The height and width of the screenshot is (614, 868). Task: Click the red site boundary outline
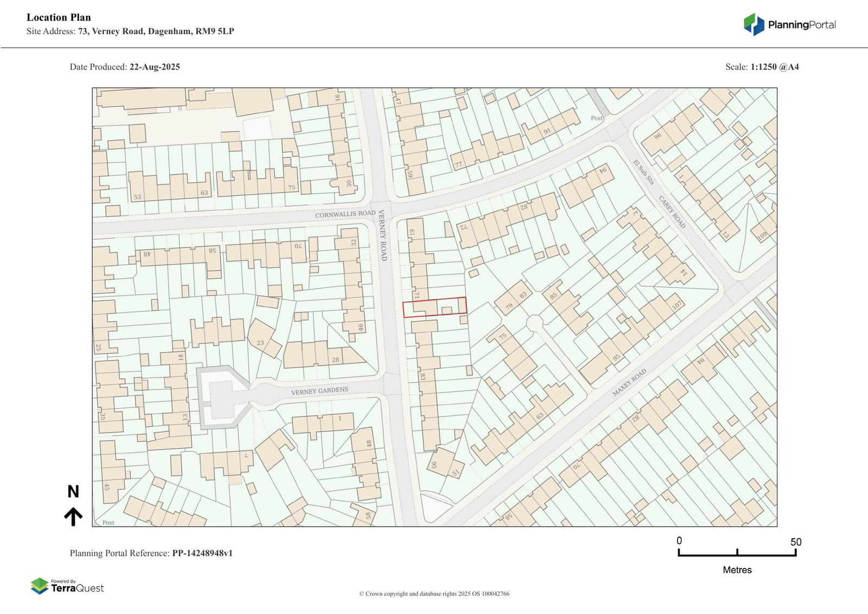(x=435, y=307)
